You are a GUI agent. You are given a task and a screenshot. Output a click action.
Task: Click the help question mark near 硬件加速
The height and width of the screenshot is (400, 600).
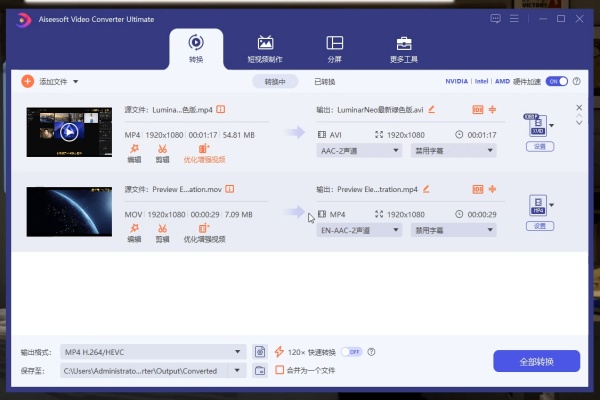coord(577,81)
